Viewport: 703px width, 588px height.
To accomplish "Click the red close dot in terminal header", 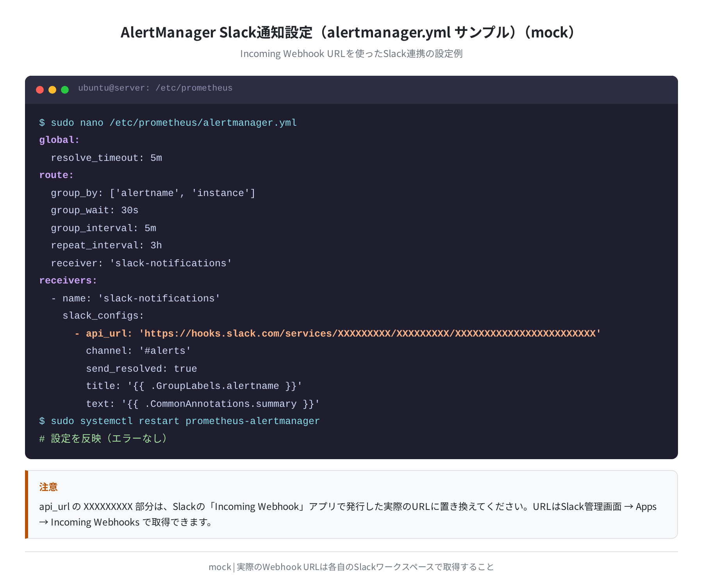I will (40, 90).
